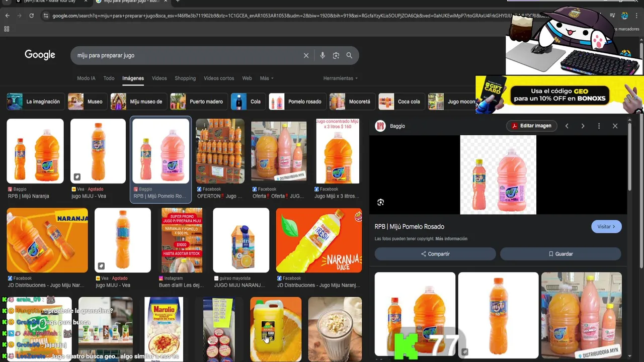Select the Mijú museo de suggestion chip
The height and width of the screenshot is (362, 644).
click(138, 102)
